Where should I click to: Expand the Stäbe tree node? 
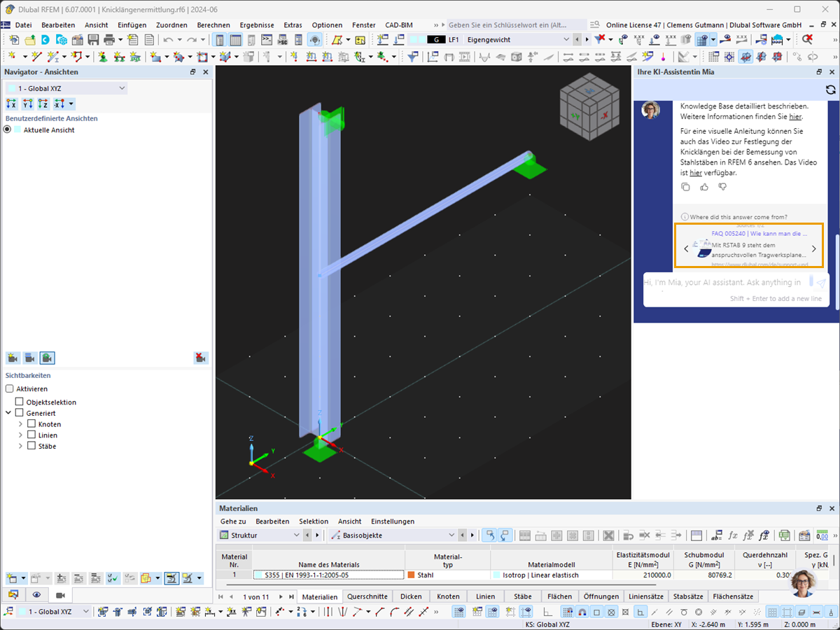(x=20, y=446)
